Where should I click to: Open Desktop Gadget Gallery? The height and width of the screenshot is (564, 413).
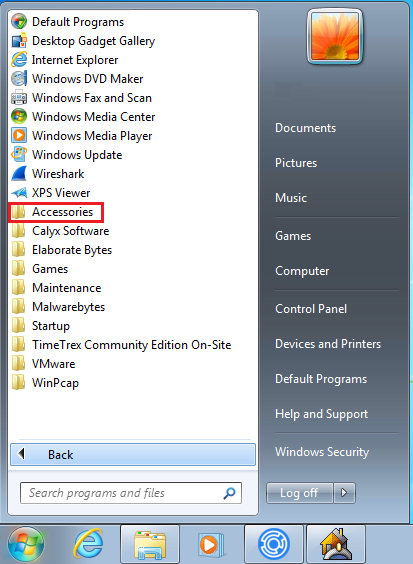tap(83, 41)
